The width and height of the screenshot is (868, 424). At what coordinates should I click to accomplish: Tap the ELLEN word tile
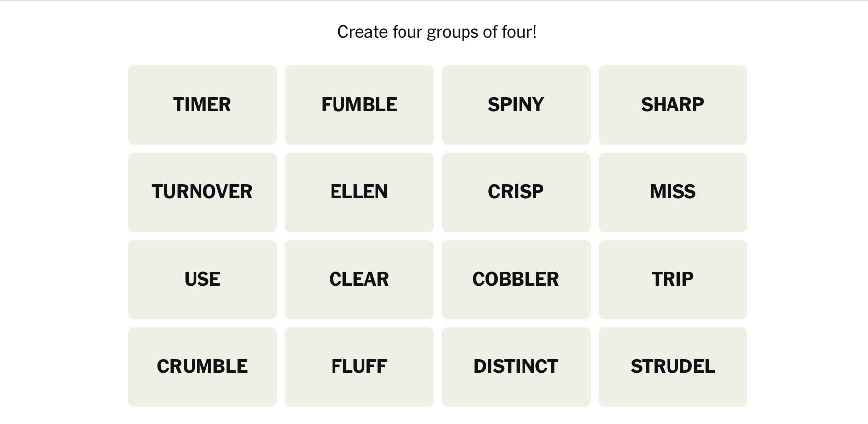tap(359, 192)
